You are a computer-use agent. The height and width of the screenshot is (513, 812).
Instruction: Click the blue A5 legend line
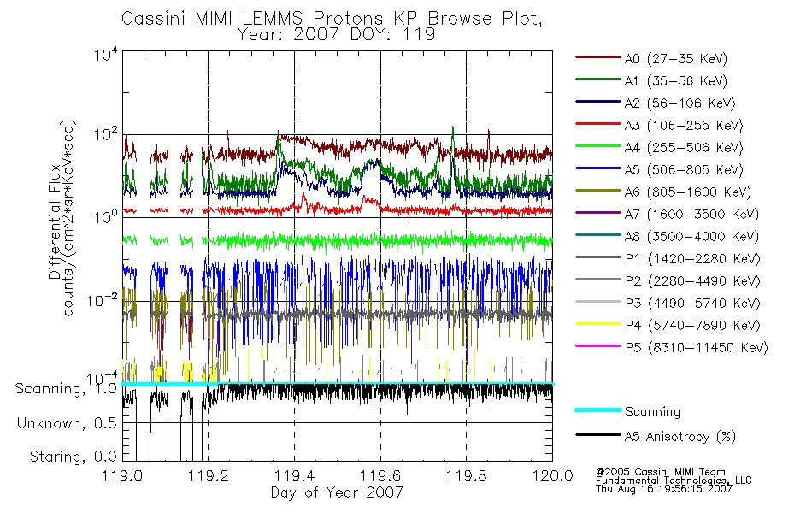(x=597, y=168)
